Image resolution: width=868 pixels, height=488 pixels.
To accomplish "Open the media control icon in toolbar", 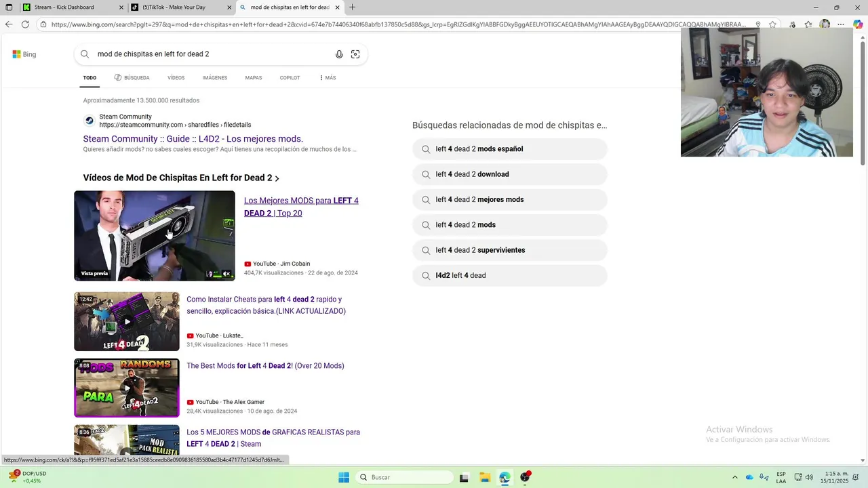I will pyautogui.click(x=793, y=24).
